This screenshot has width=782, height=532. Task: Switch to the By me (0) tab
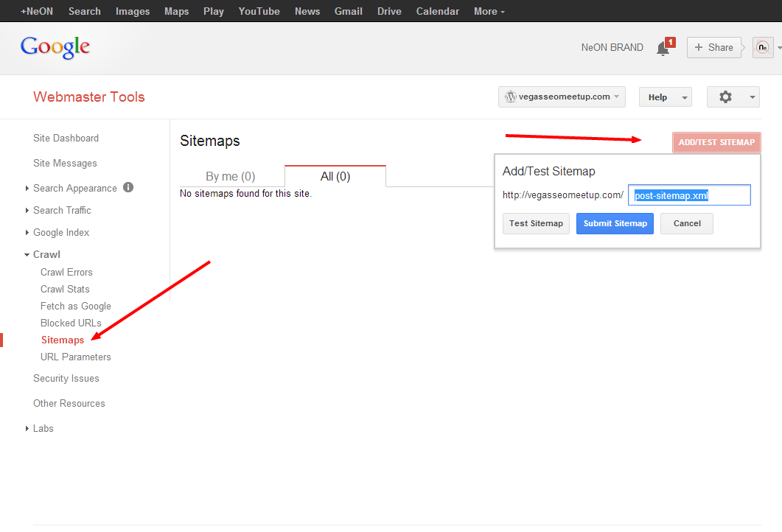(x=231, y=177)
